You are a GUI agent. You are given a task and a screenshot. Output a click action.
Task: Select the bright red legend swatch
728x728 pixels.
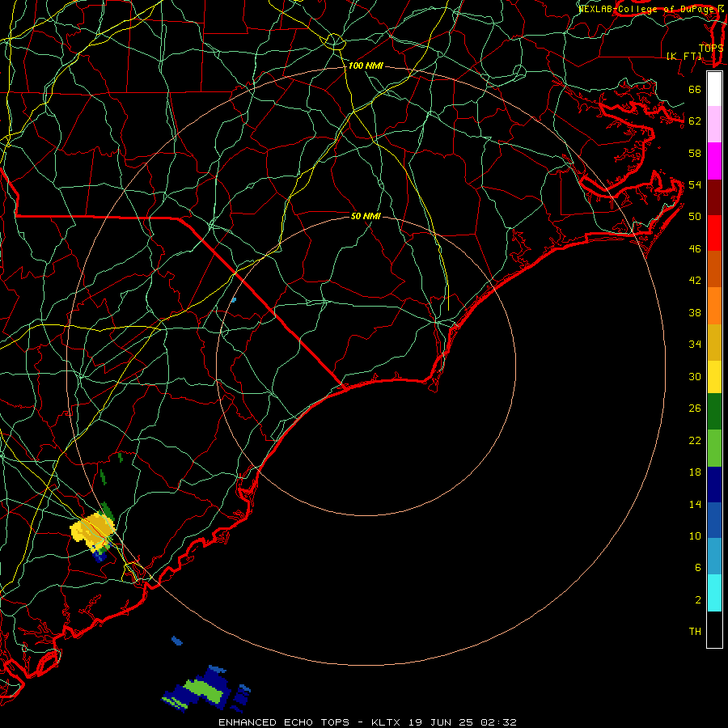[x=714, y=233]
